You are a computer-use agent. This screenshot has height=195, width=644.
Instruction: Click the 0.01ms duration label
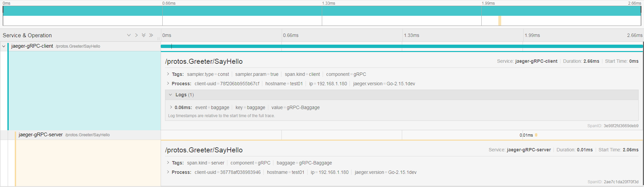coord(526,135)
